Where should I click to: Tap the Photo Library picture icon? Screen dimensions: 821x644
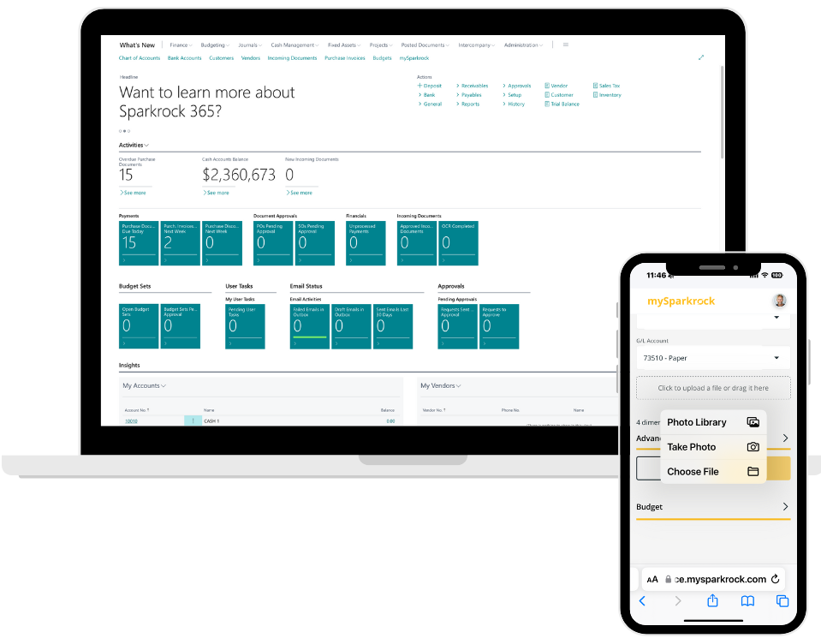coord(753,422)
